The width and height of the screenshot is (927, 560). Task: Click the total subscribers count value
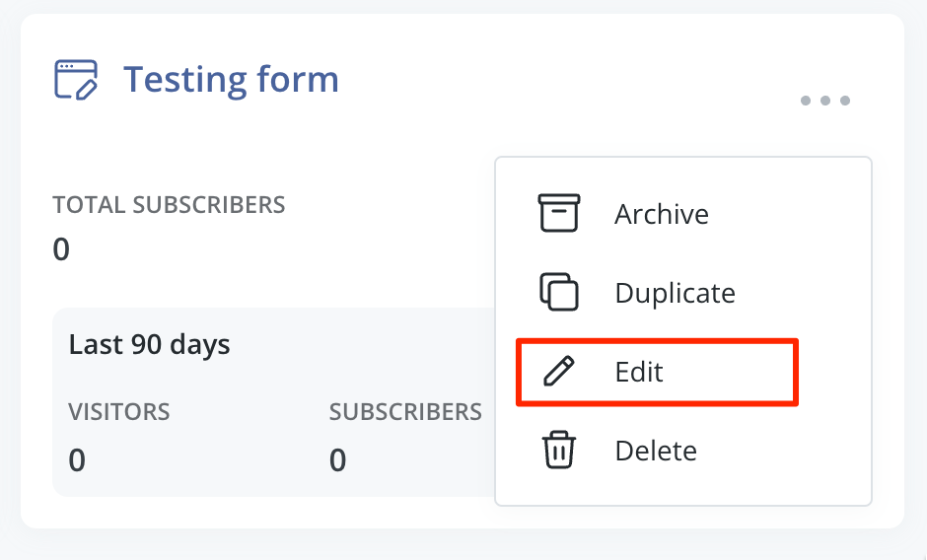(61, 249)
